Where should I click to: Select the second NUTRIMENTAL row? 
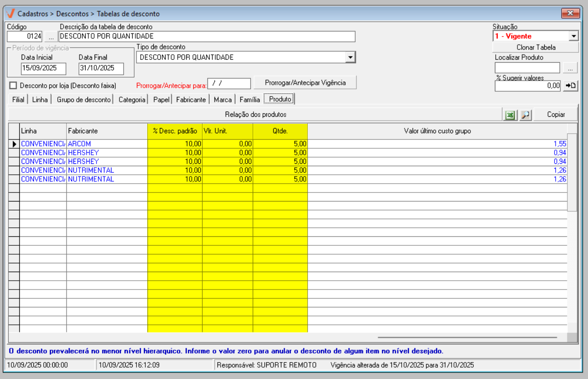288,179
